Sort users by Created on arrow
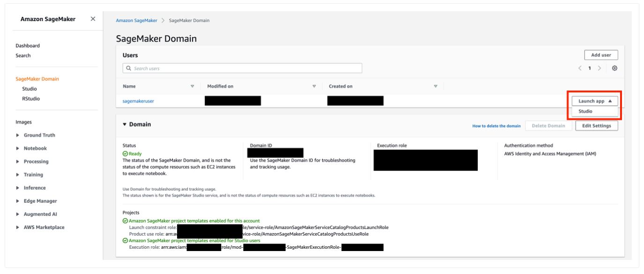Screen dimensions: 644x274 click(436, 86)
